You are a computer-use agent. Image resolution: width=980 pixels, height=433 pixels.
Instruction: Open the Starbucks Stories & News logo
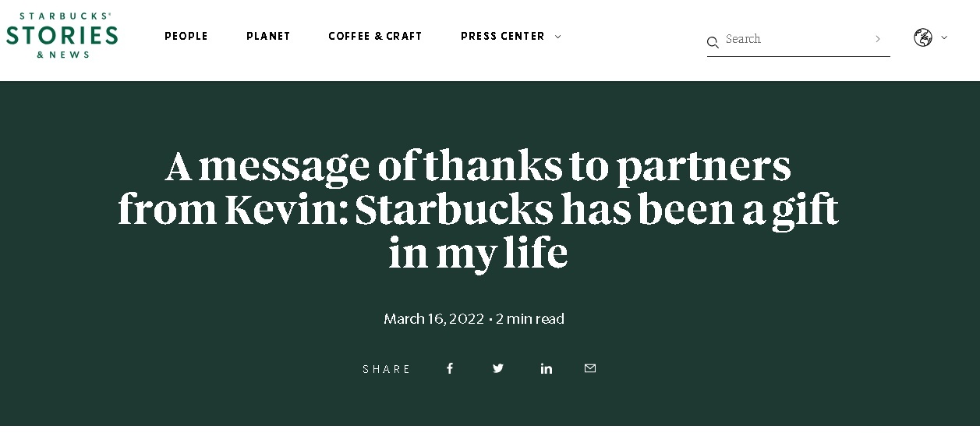62,35
